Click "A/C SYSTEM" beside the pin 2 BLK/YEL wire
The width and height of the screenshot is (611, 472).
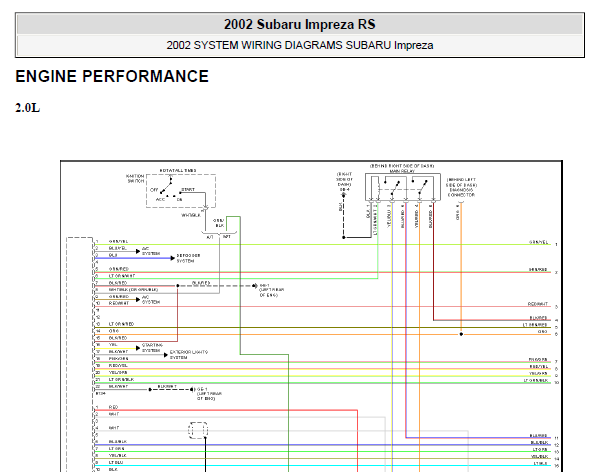pyautogui.click(x=151, y=251)
